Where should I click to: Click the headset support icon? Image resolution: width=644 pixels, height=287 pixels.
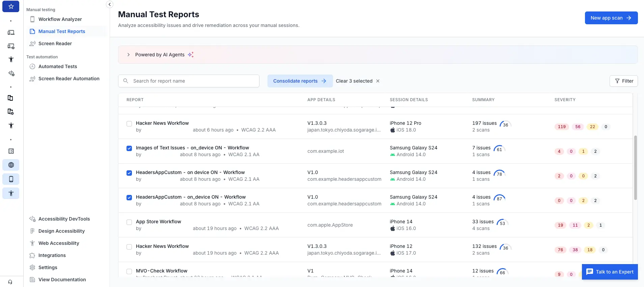point(10,282)
